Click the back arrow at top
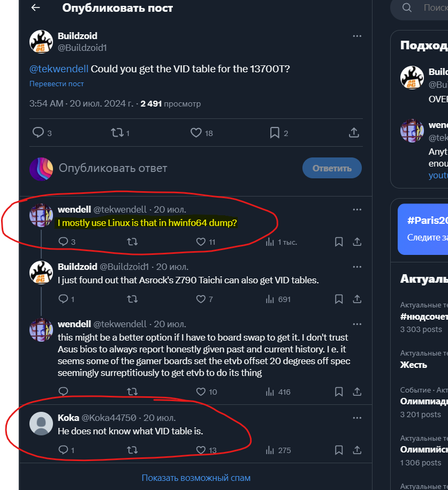 click(x=36, y=7)
